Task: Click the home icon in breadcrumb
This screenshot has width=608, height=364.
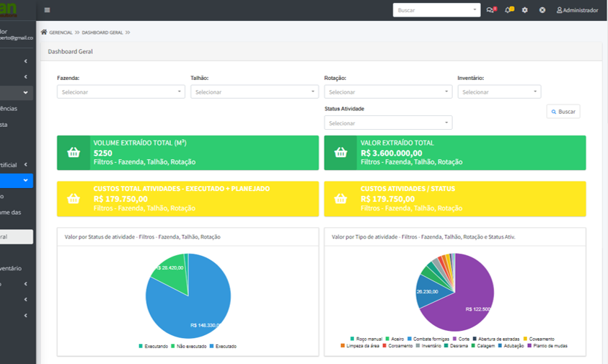Action: pos(44,32)
